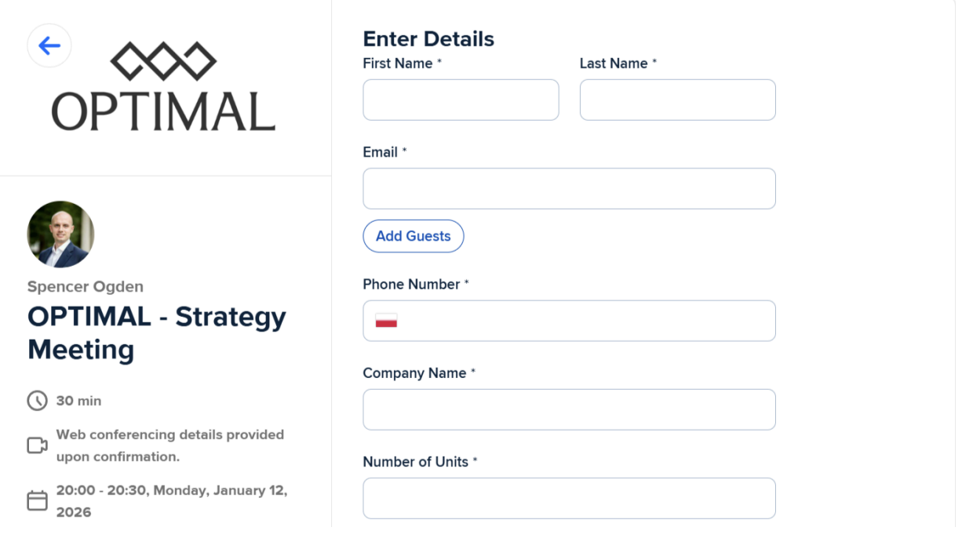Select the Number of Units field

[569, 498]
